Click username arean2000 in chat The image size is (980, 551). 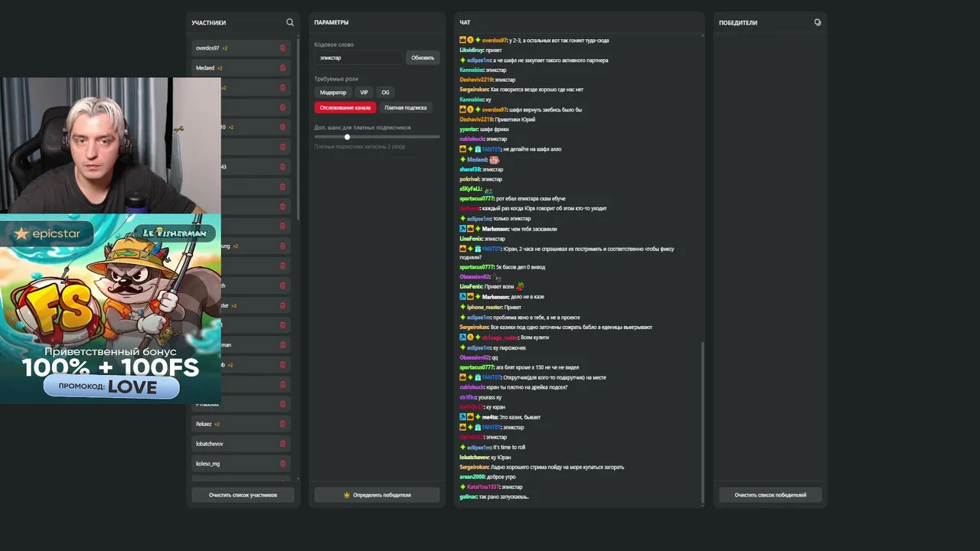[472, 477]
